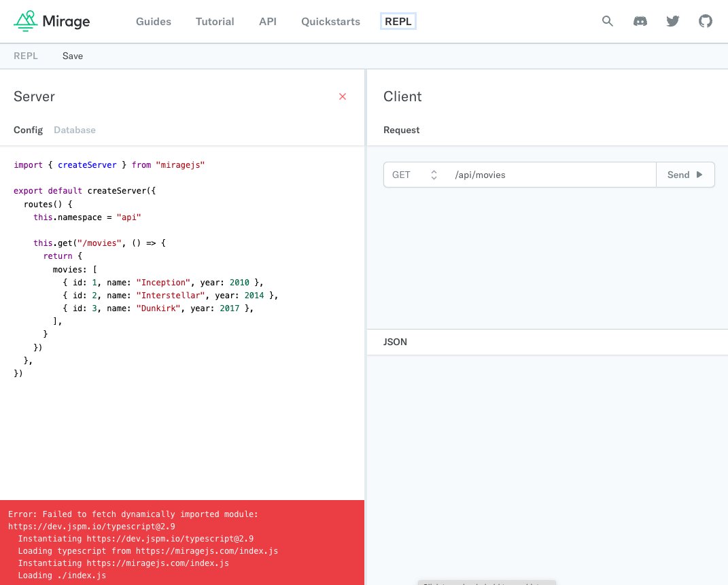728x585 pixels.
Task: Click the import createServer code line
Action: click(109, 165)
